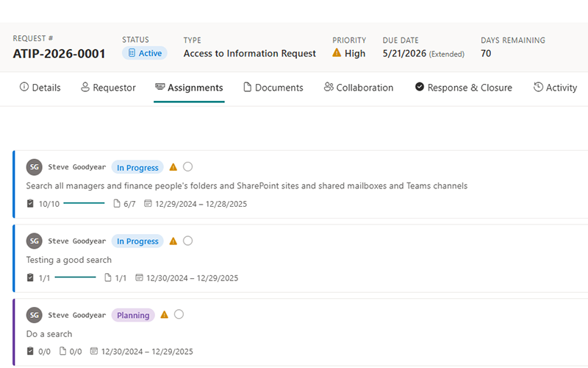This screenshot has width=588, height=368.
Task: Go to the Collaboration tab
Action: tap(358, 88)
